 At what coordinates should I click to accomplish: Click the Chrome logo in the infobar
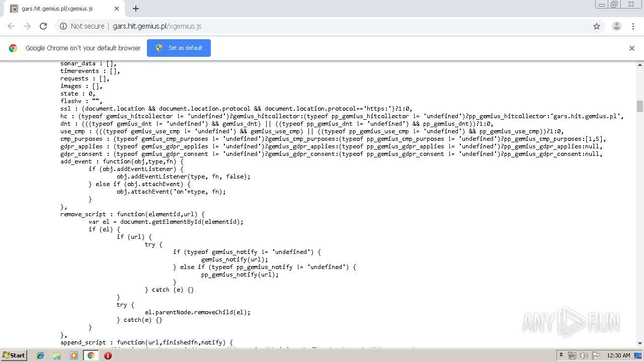(13, 48)
